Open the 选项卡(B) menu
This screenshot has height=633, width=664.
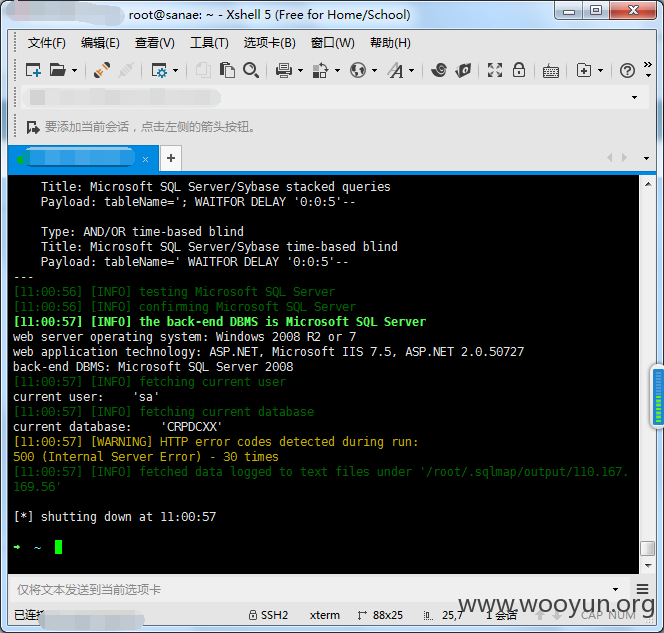click(269, 43)
